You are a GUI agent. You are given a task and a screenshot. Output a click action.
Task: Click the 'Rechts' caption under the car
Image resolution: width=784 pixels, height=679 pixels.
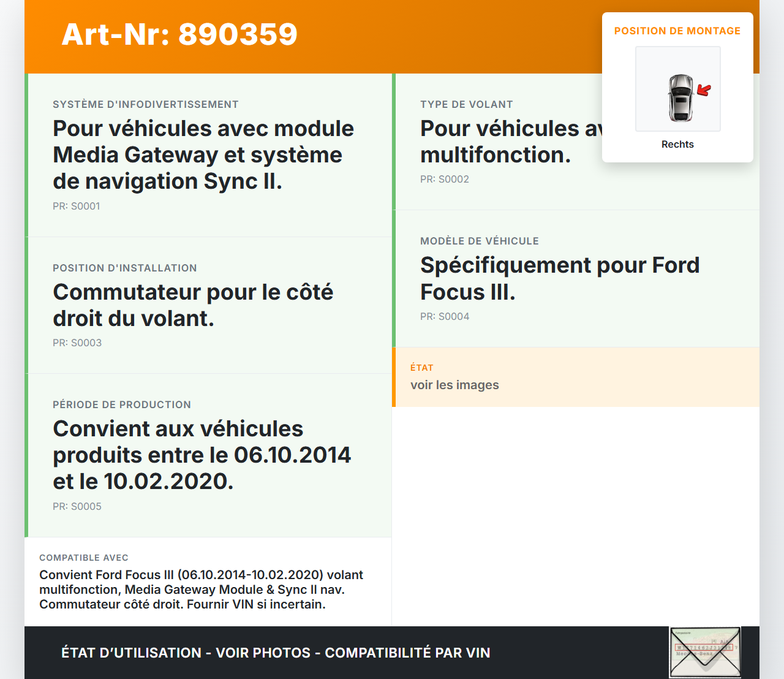pos(677,144)
